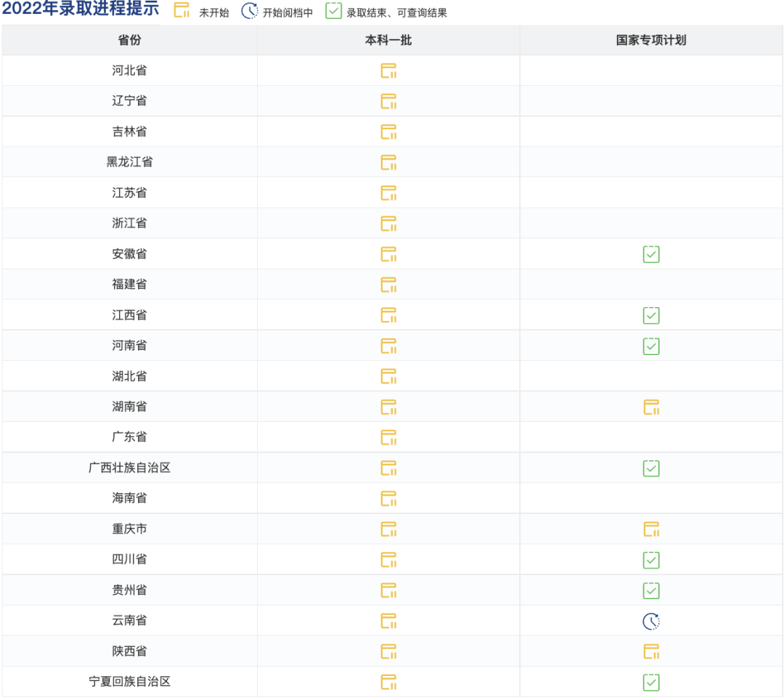
Task: Click 宁夏回族自治区's green check icon
Action: (651, 682)
